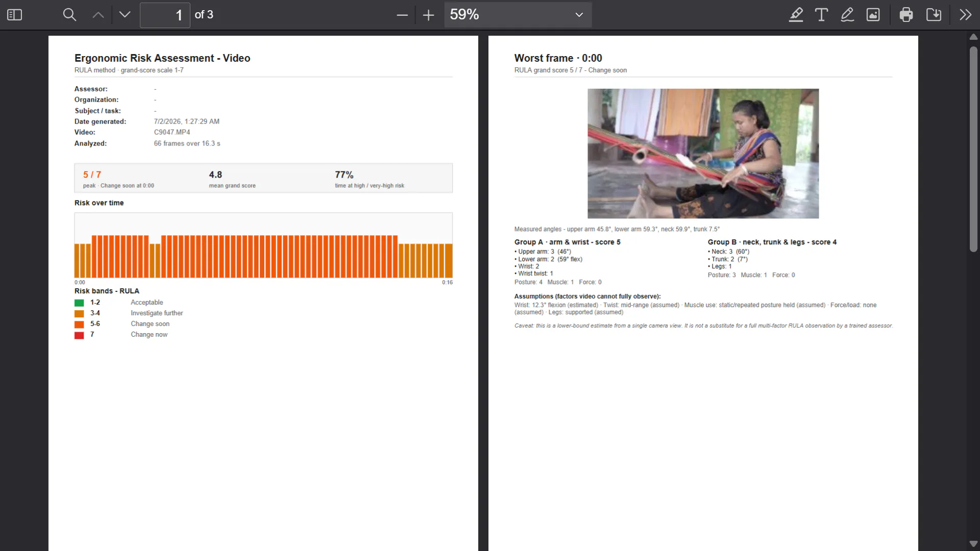Click the worst frame weaving photo
Screen dimensions: 980x551
703,154
